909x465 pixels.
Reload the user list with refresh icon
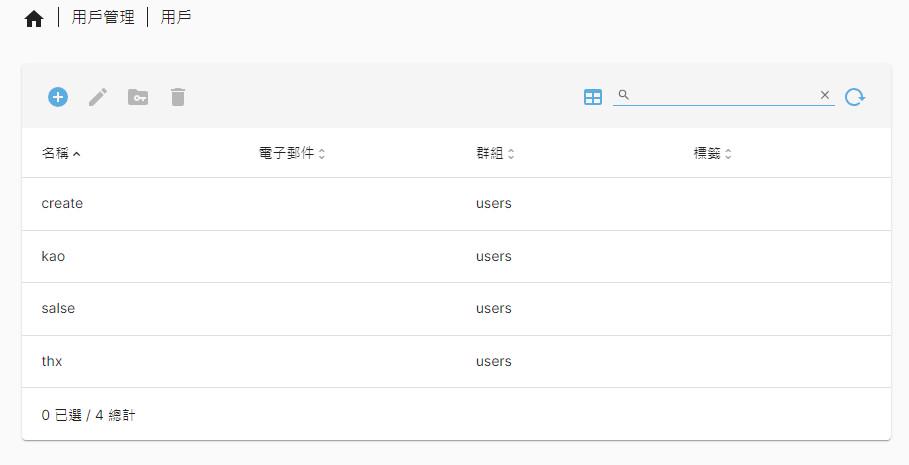point(855,97)
